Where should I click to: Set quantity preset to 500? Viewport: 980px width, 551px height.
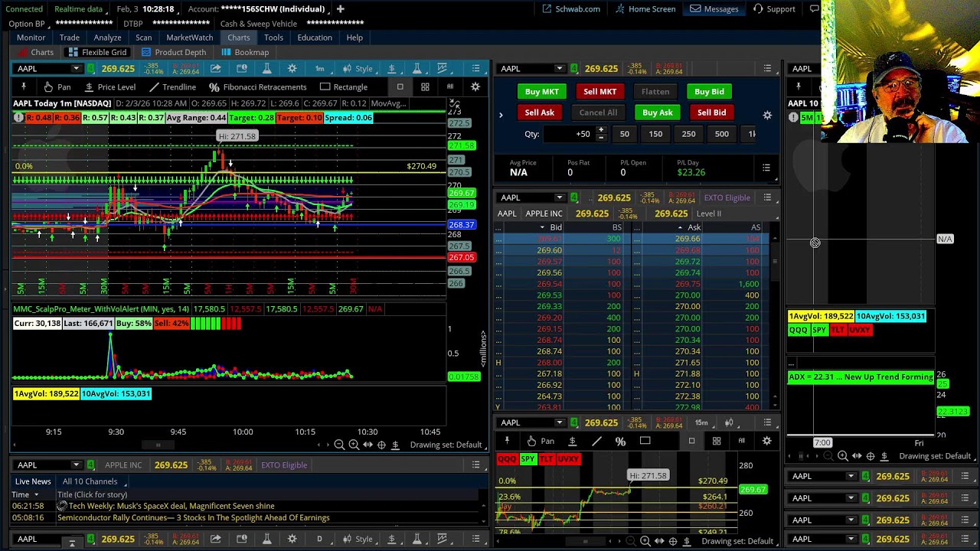tap(721, 134)
